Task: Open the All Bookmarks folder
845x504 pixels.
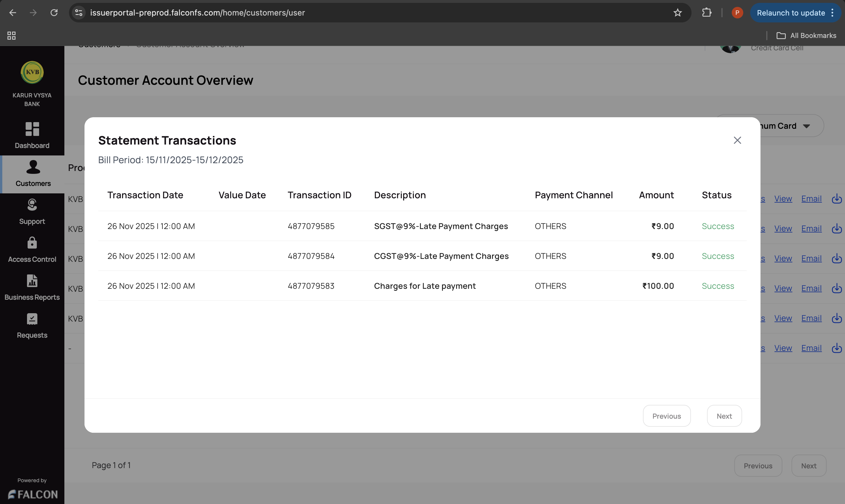Action: point(806,35)
